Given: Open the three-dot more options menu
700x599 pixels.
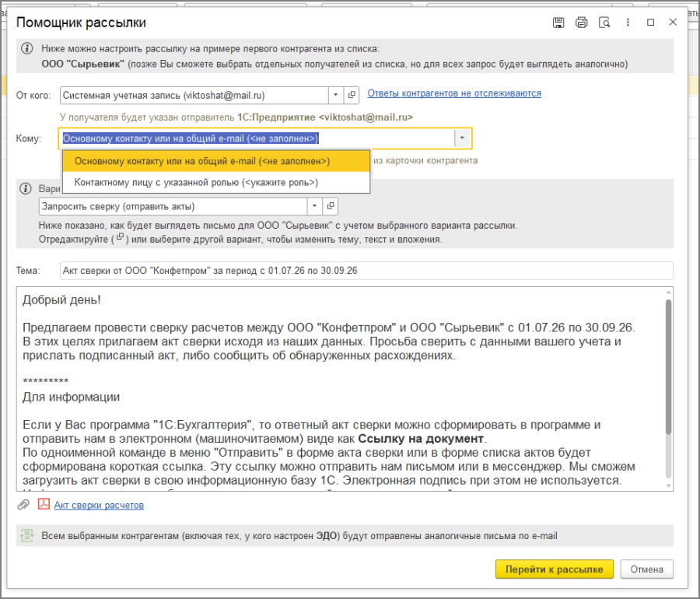Looking at the screenshot, I should coord(628,23).
